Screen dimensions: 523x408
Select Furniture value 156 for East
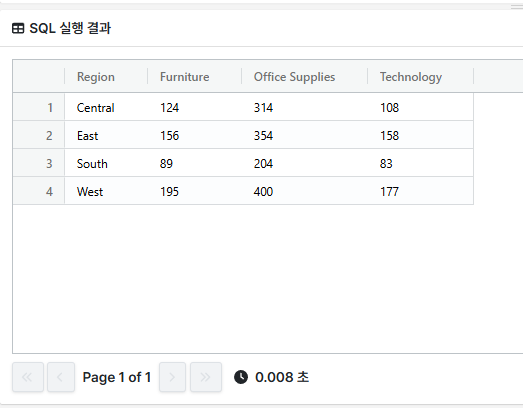click(x=194, y=135)
